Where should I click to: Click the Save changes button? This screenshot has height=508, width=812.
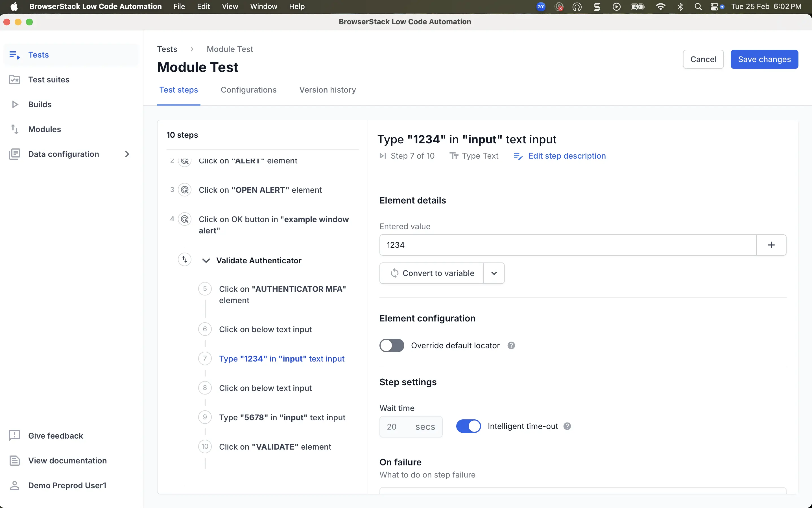[x=764, y=60]
